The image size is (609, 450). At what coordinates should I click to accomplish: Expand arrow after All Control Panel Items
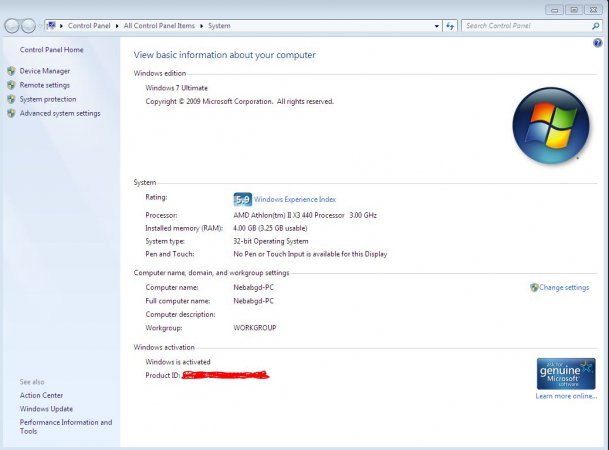point(202,26)
